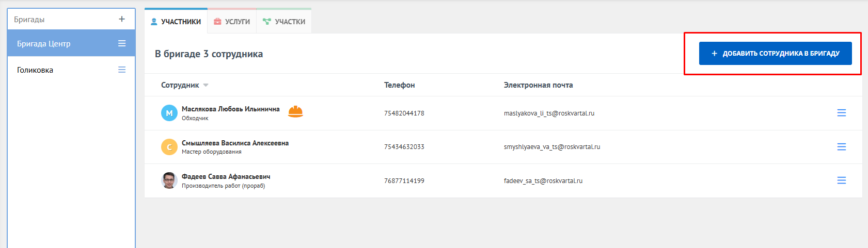Click the plus icon next to Бригады

122,19
